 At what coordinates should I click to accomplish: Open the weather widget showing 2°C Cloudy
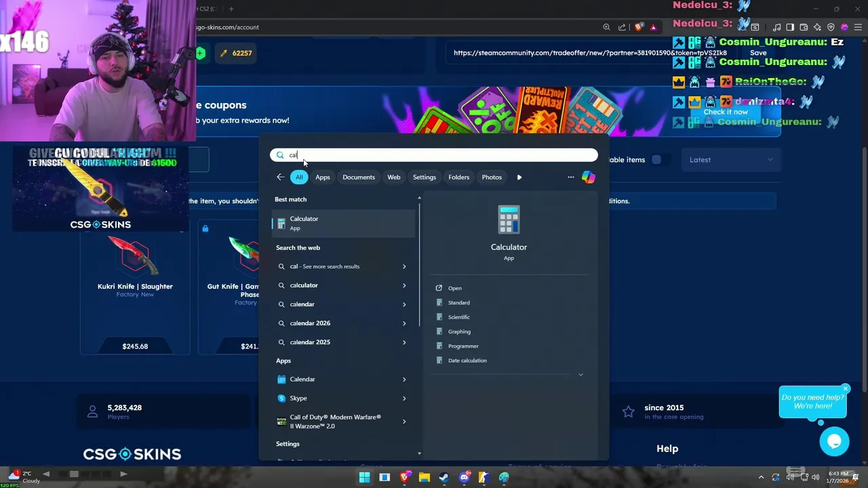(22, 477)
